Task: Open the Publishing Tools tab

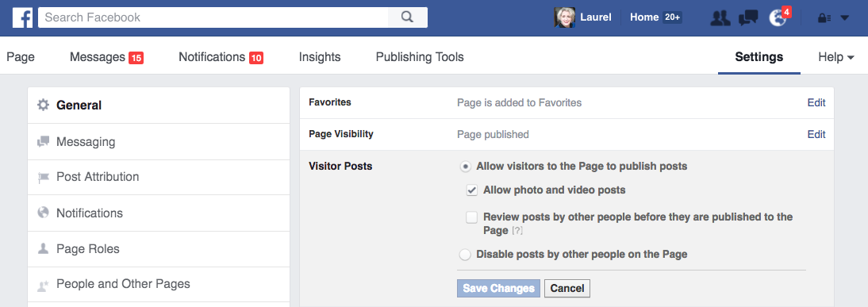Action: (x=420, y=57)
